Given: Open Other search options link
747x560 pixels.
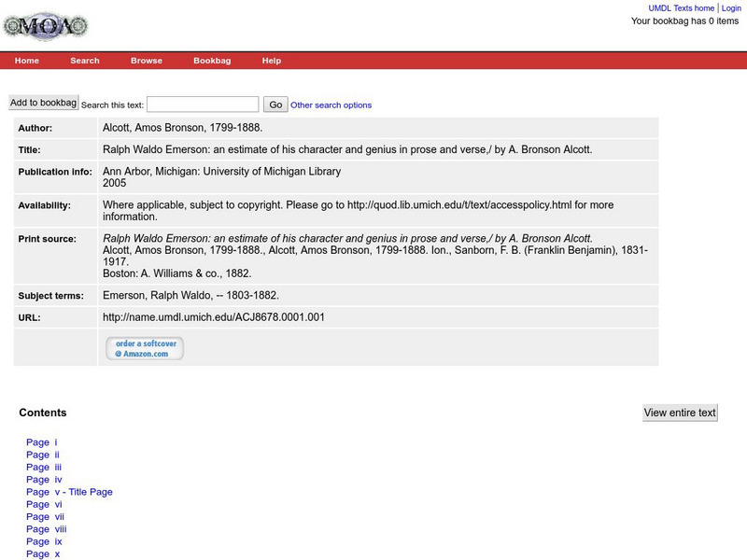Looking at the screenshot, I should tap(331, 105).
